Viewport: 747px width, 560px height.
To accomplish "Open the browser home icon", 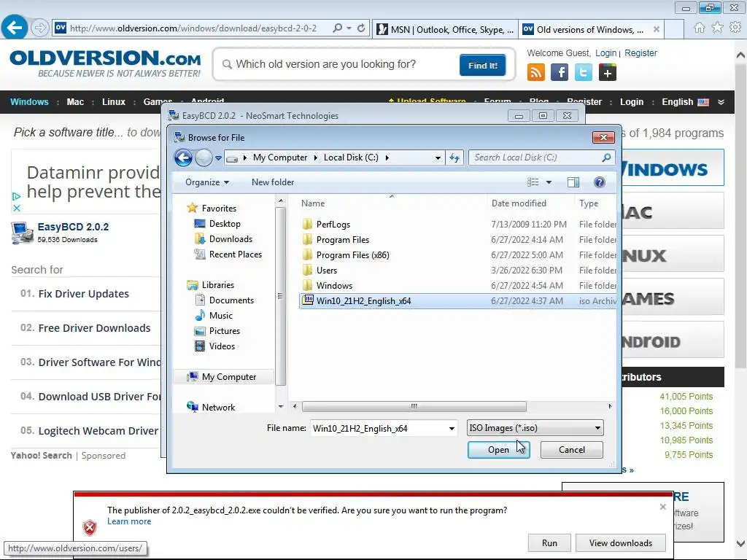I will (x=699, y=28).
